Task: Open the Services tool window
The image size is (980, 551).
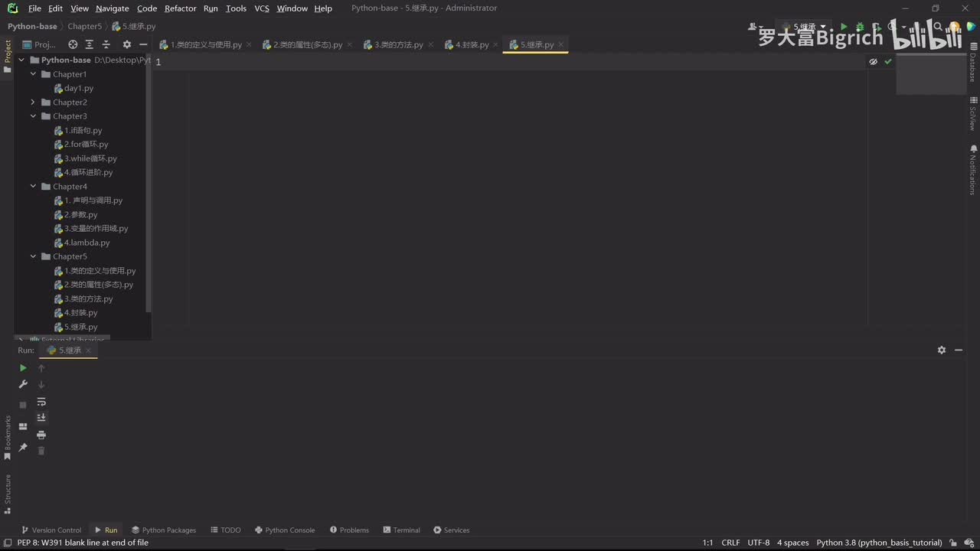Action: 451,530
